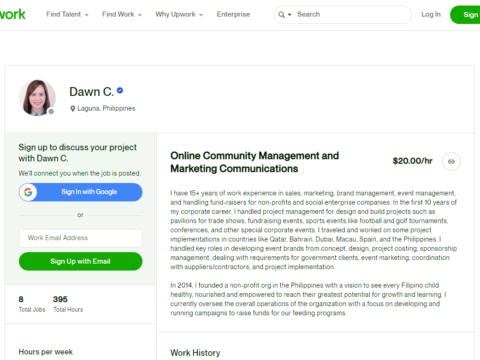Focus the Work Email Address field
The height and width of the screenshot is (360, 480).
(x=81, y=238)
